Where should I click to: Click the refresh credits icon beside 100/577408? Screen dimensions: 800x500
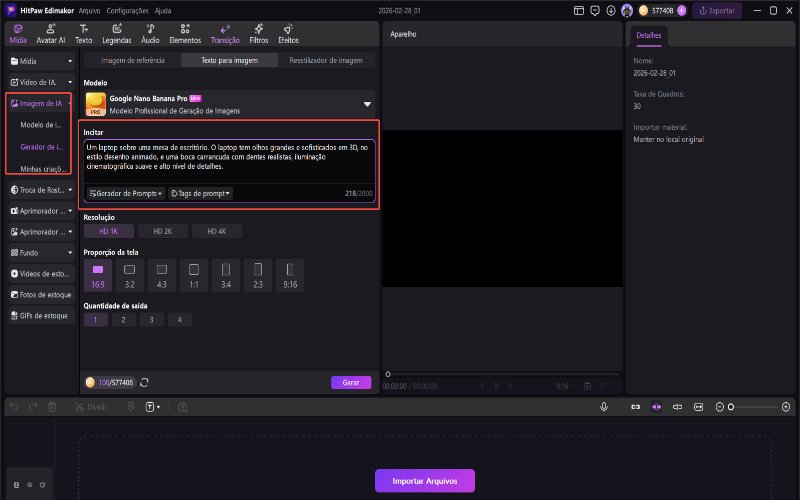[x=145, y=382]
